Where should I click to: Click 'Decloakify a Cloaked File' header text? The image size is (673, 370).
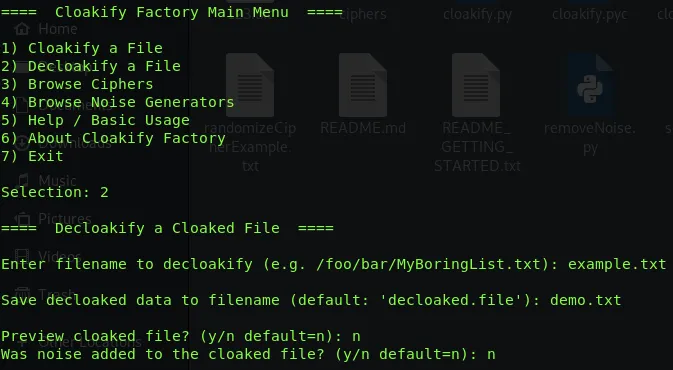click(x=167, y=228)
